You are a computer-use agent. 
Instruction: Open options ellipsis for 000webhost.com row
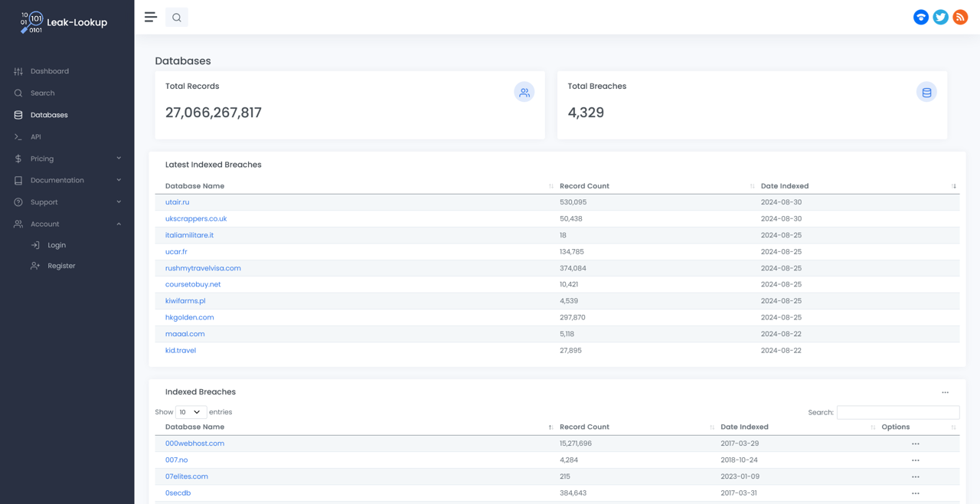pyautogui.click(x=916, y=443)
